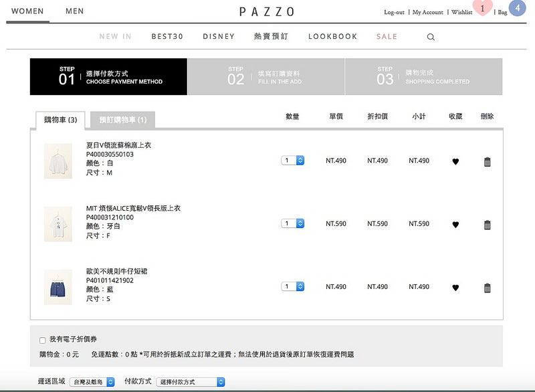Click Step 02 Fill In The Add
The image size is (535, 392).
coord(266,77)
